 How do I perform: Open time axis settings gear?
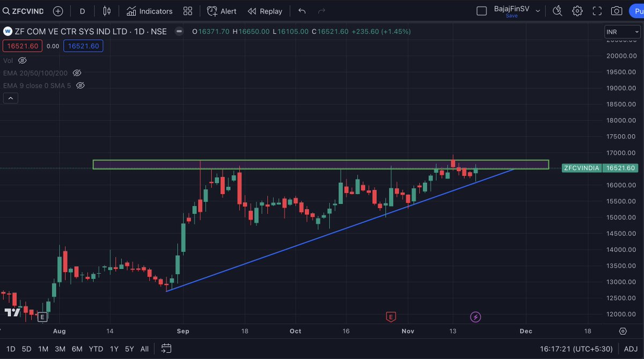[x=623, y=331]
